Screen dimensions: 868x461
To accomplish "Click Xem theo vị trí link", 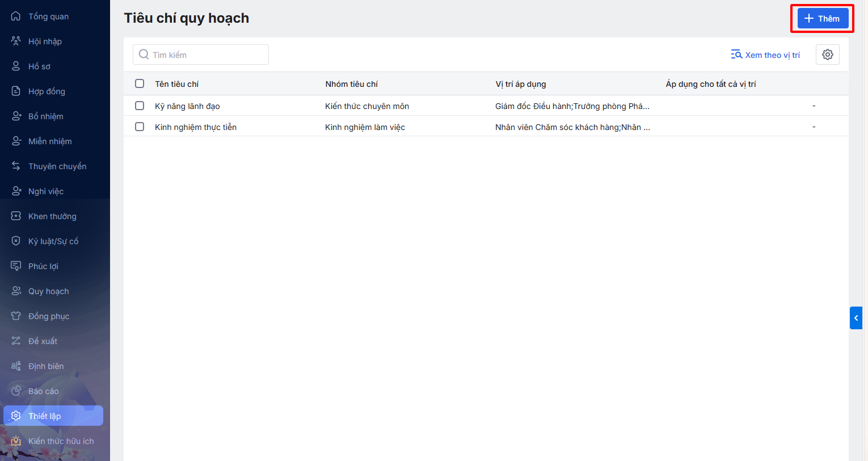I will point(765,55).
